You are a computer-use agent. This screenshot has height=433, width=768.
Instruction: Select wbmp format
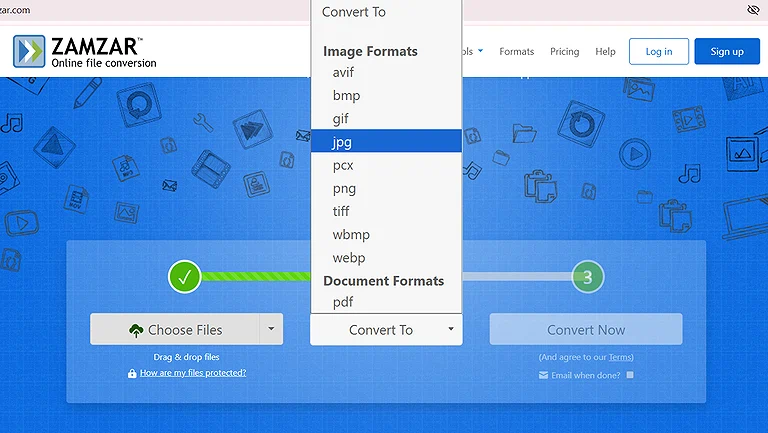coord(386,235)
